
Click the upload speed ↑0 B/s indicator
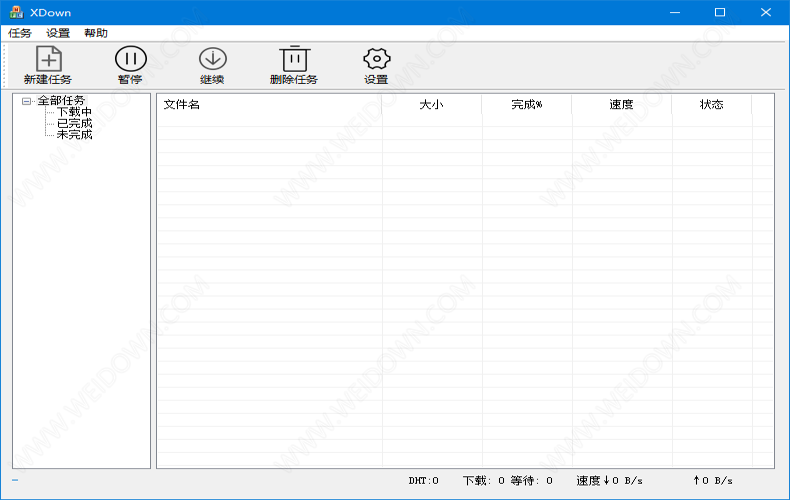coord(713,481)
